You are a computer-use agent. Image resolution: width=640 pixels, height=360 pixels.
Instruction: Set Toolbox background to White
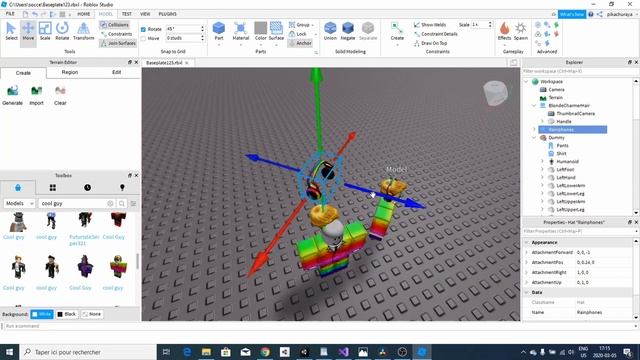tap(42, 314)
